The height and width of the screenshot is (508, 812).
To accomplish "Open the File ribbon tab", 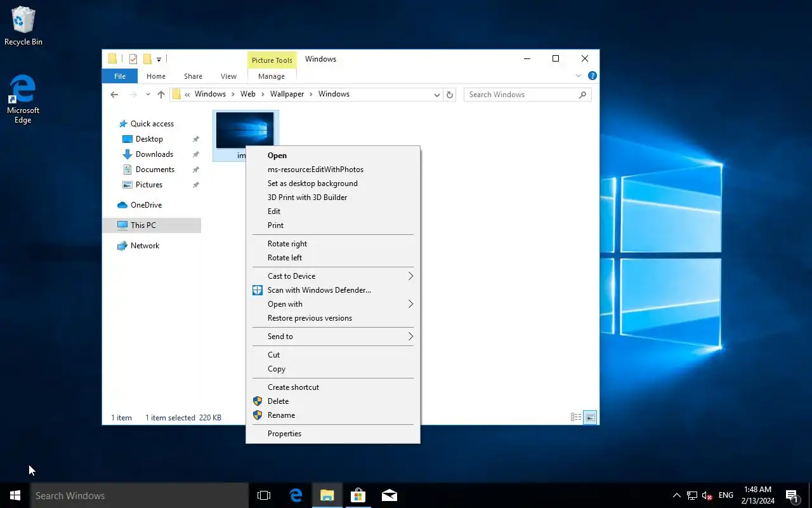I will (x=120, y=76).
